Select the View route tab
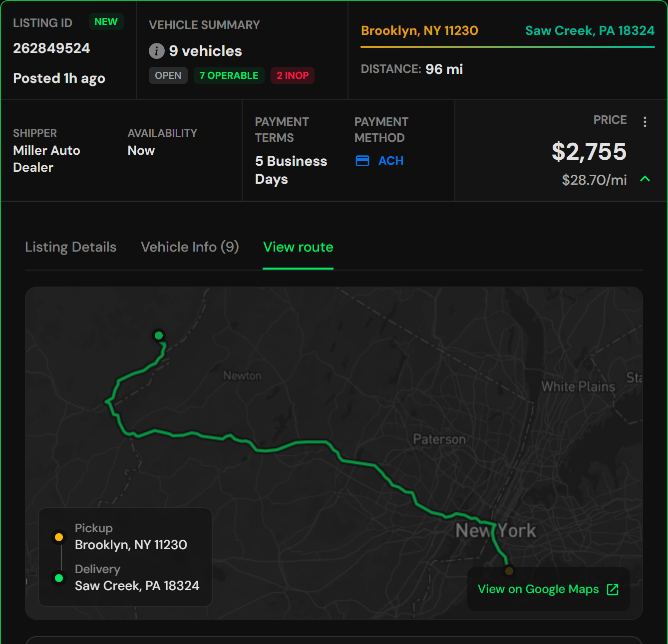 pyautogui.click(x=298, y=247)
